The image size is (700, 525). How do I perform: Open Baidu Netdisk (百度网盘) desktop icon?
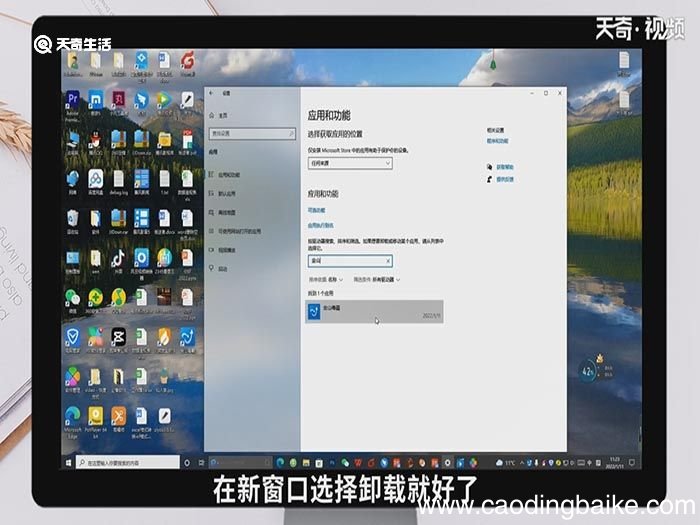coord(96,182)
